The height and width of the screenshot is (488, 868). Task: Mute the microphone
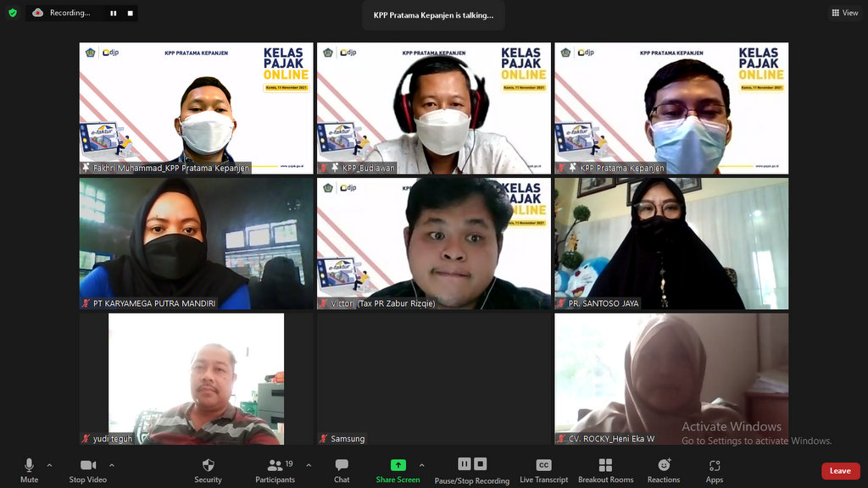pos(29,470)
